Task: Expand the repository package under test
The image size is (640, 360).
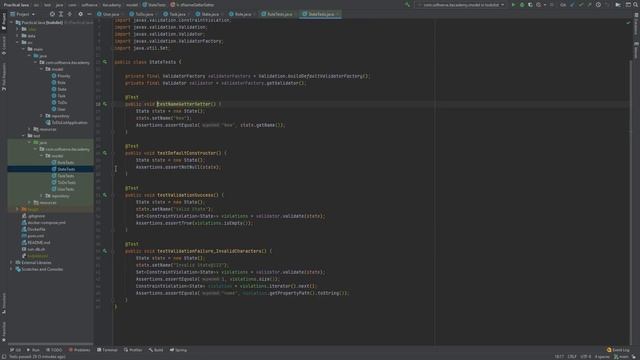Action: (41, 196)
